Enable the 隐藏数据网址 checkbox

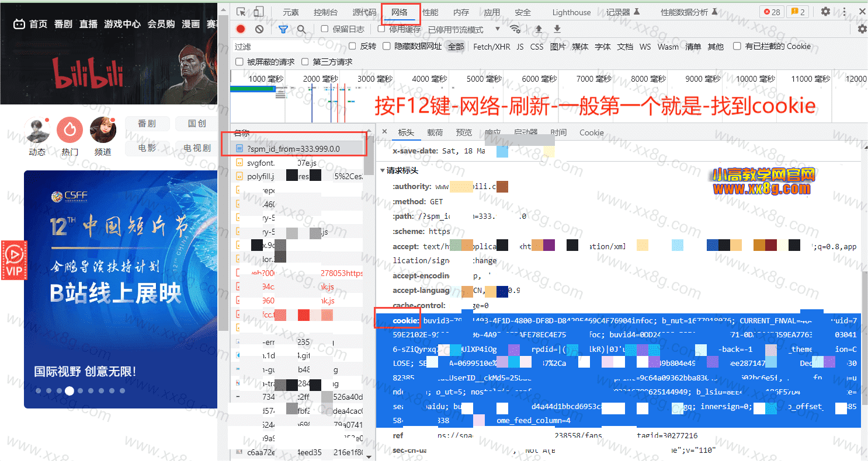pos(387,46)
